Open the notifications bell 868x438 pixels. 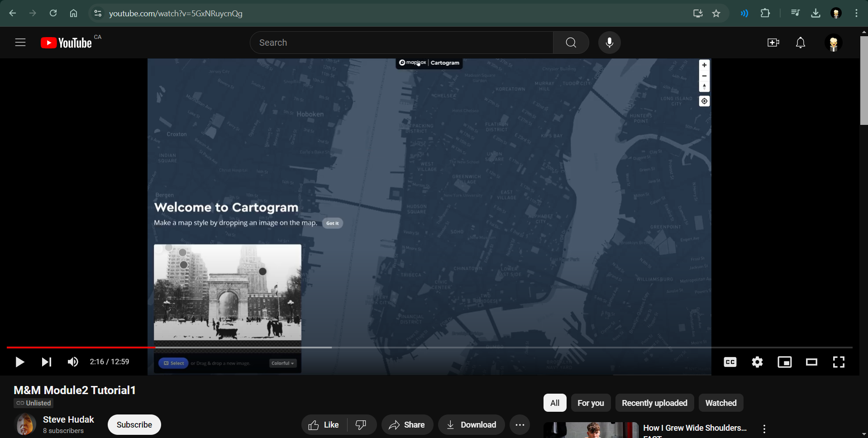(x=801, y=43)
